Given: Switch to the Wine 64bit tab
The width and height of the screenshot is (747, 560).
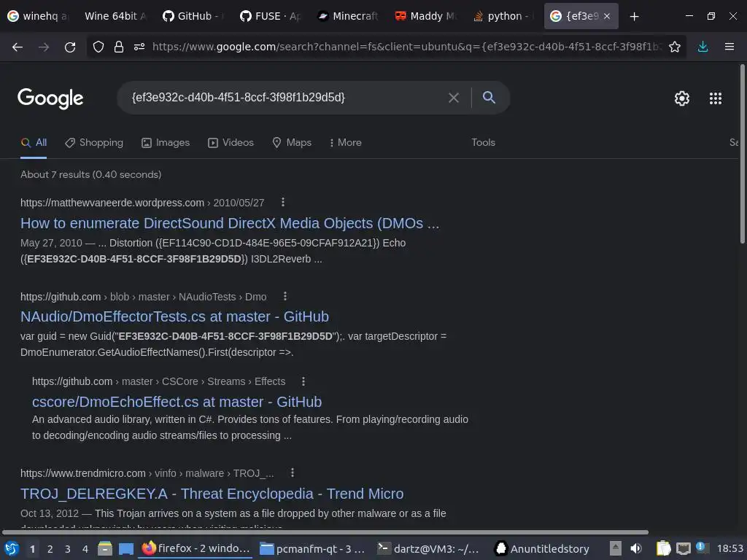Looking at the screenshot, I should point(115,16).
